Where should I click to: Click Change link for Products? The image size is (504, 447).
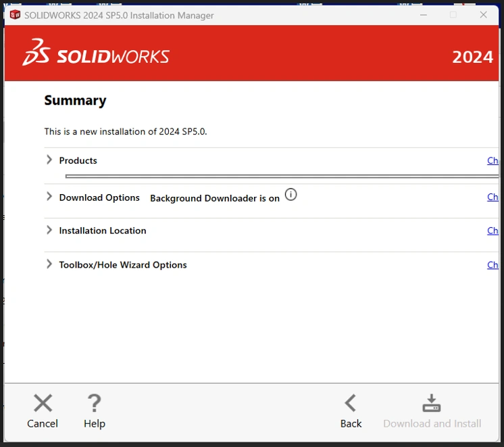(x=493, y=160)
